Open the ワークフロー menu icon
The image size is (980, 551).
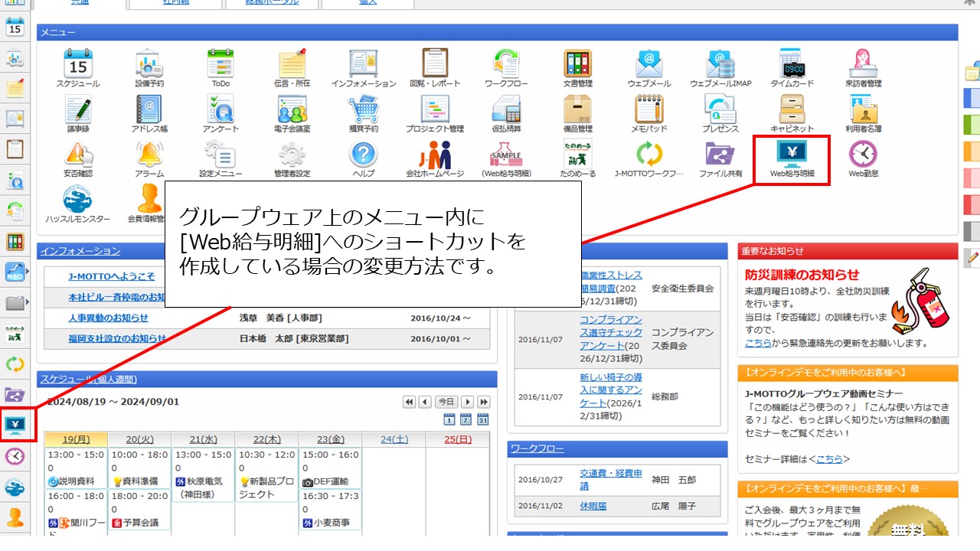508,67
